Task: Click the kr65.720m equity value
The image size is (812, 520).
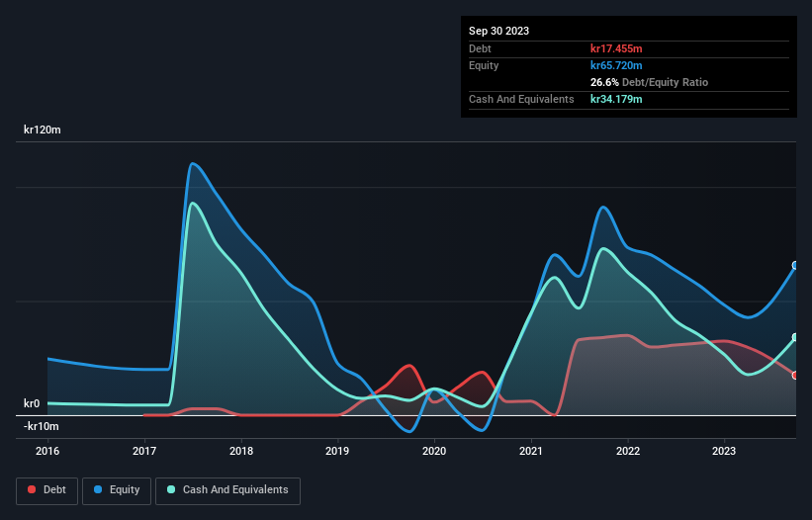Action: pos(616,65)
